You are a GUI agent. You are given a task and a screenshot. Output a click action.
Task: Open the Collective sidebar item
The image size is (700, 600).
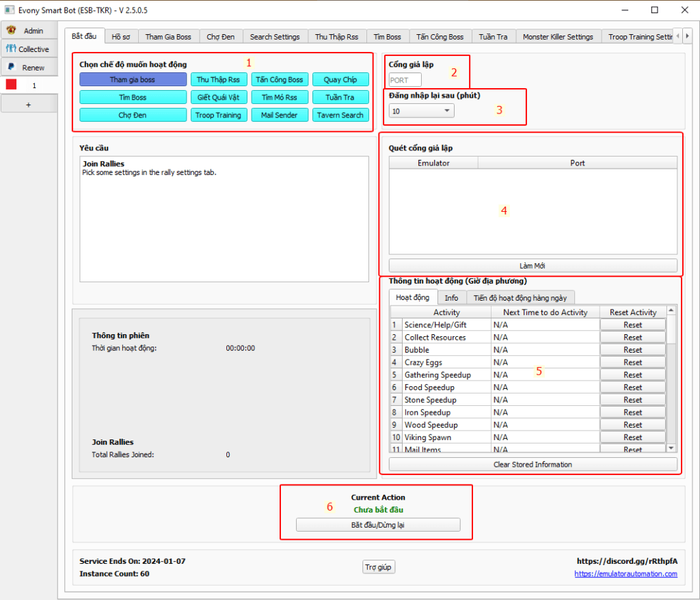pos(29,49)
